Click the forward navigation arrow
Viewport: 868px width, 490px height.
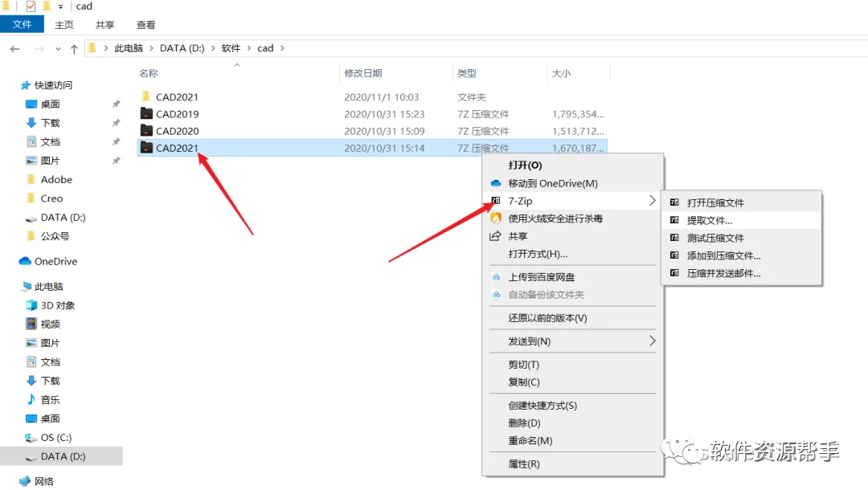[39, 49]
